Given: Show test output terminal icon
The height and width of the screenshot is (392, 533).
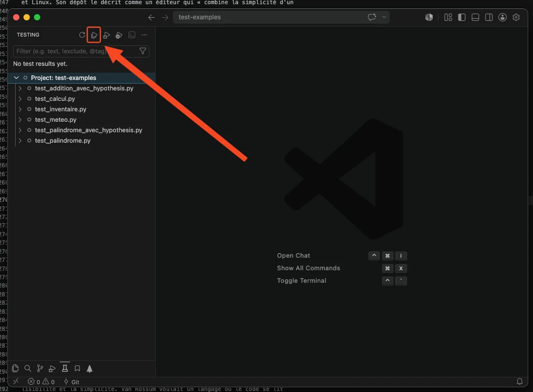Looking at the screenshot, I should (x=132, y=35).
